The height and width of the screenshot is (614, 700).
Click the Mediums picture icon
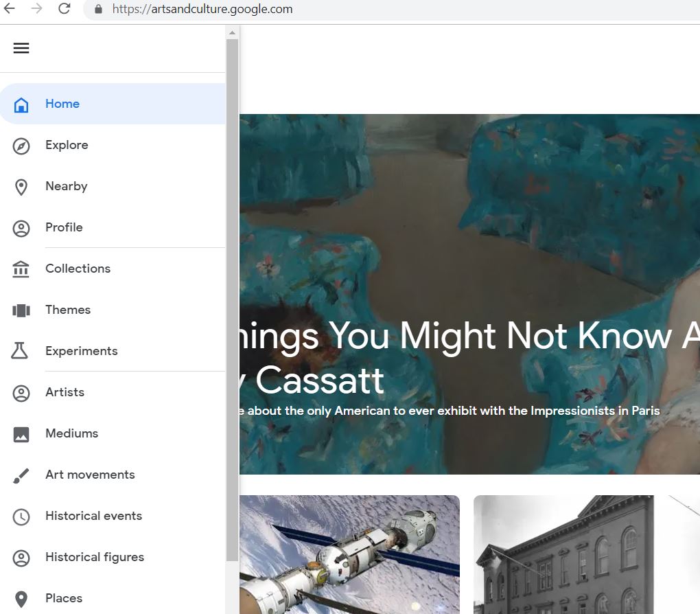[x=21, y=434]
